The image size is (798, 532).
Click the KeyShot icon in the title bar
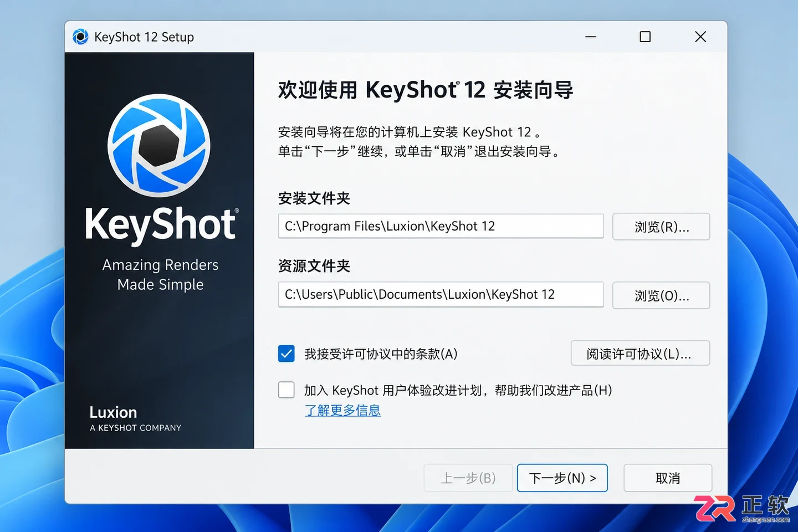tap(80, 37)
